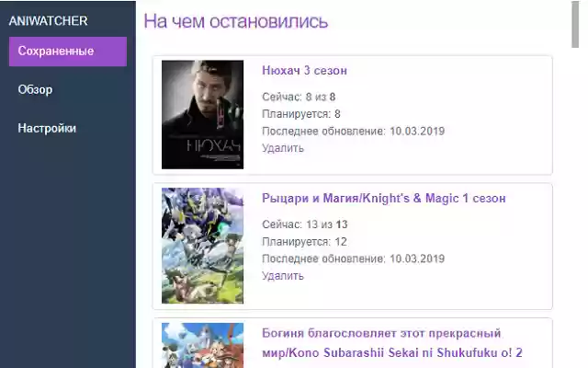Open Рыцари и Магия/Knight's & Magic 1 сезон
Image resolution: width=588 pixels, height=368 pixels.
pyautogui.click(x=384, y=198)
